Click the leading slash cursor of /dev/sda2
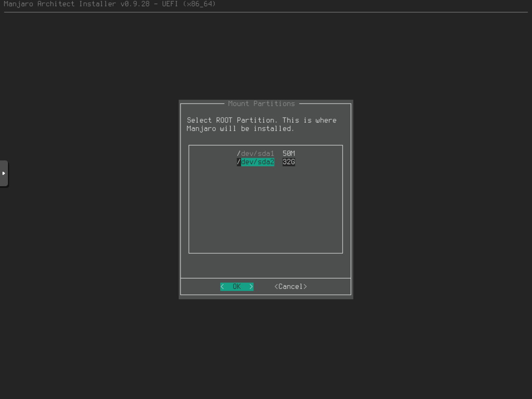The image size is (532, 399). tap(239, 162)
